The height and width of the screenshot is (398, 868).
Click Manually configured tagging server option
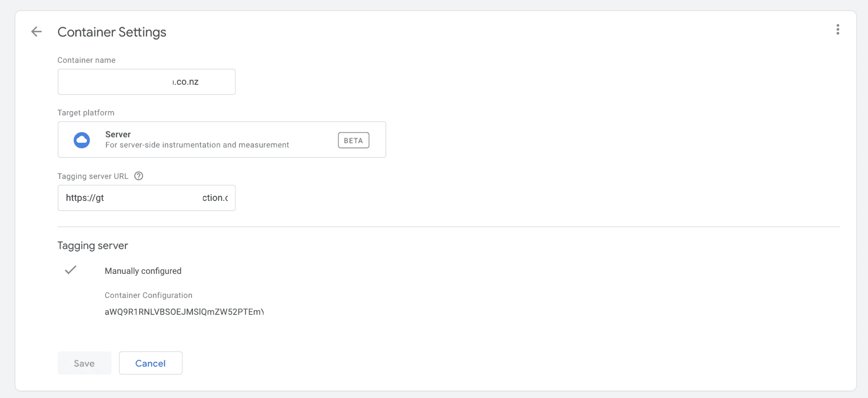pyautogui.click(x=143, y=271)
